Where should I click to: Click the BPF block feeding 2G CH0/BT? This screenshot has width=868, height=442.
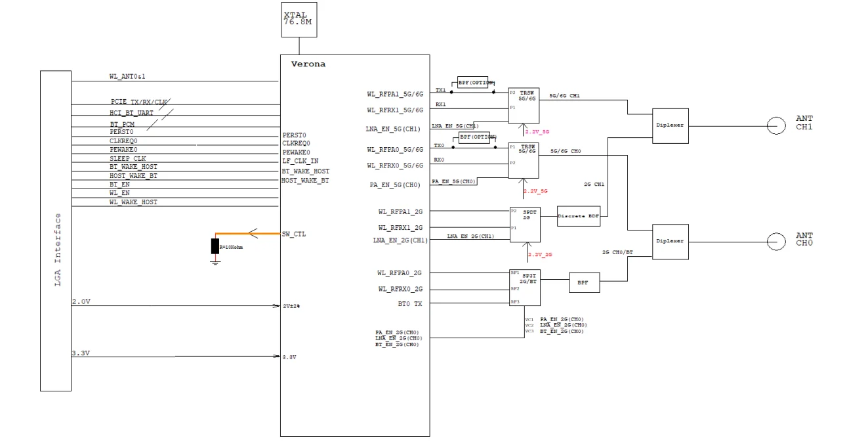coord(583,282)
